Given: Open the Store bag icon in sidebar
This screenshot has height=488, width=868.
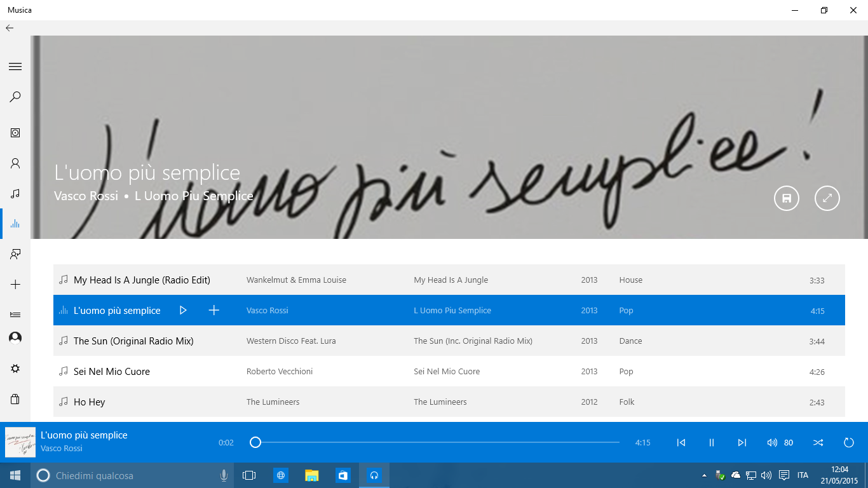Looking at the screenshot, I should (15, 399).
